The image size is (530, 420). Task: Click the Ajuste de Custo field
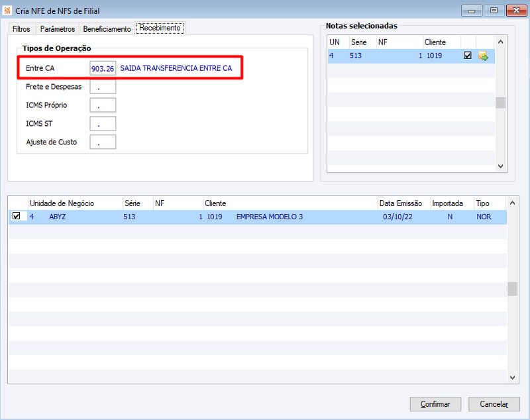(103, 142)
